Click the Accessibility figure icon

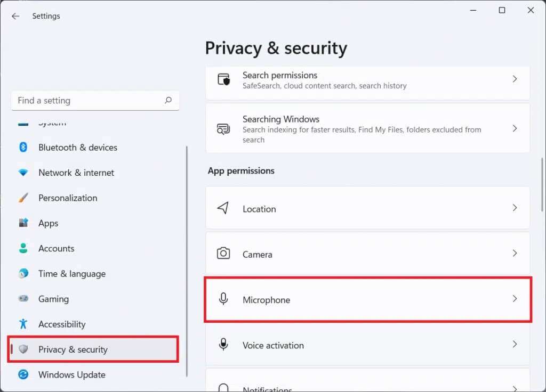click(23, 324)
